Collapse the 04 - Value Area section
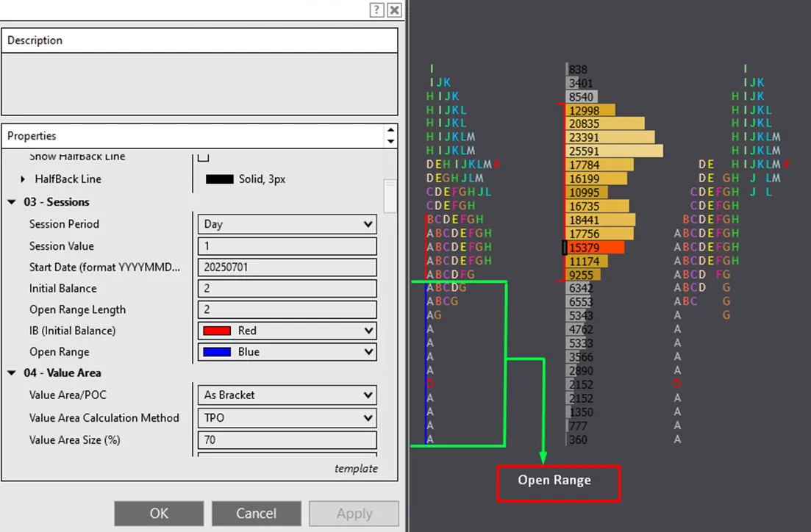This screenshot has width=811, height=532. pyautogui.click(x=12, y=373)
